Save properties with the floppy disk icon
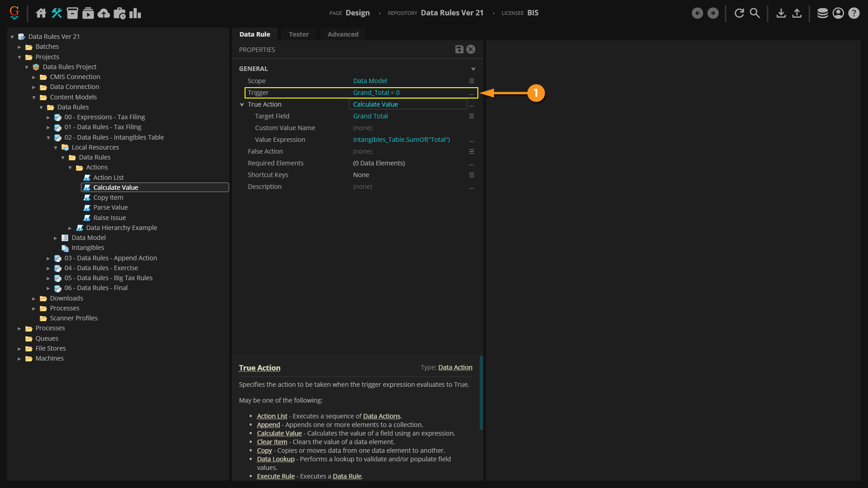Image resolution: width=868 pixels, height=488 pixels. (459, 49)
